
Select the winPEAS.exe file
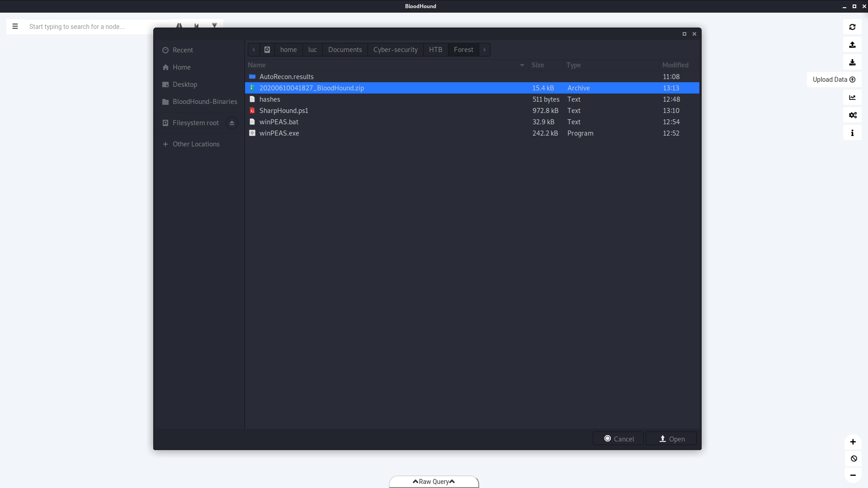click(x=472, y=133)
